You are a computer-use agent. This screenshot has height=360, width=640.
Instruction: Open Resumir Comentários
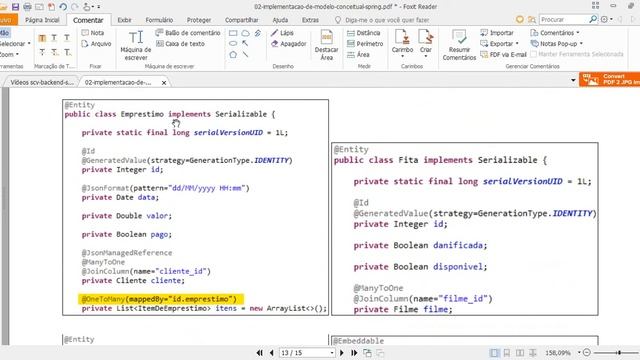459,45
